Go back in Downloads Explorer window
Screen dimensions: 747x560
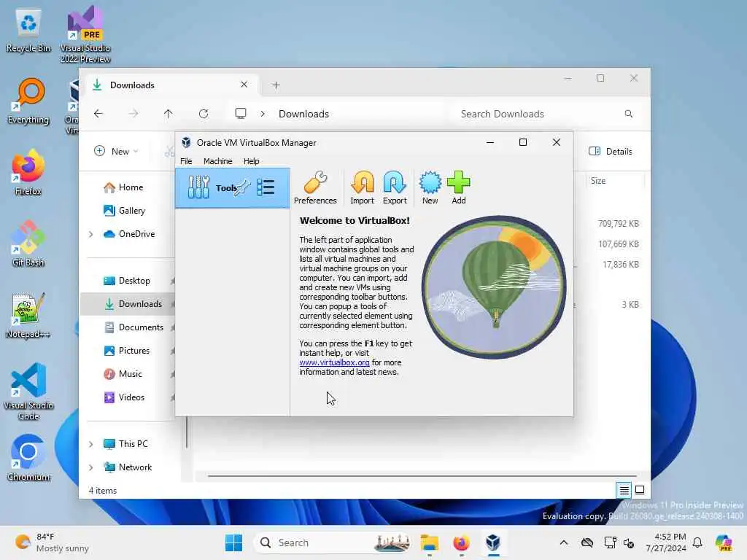click(98, 113)
